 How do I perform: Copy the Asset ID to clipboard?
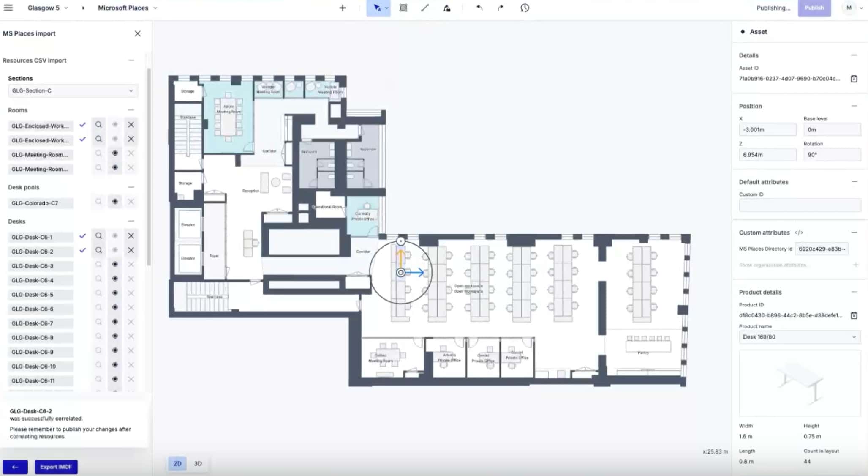point(854,79)
